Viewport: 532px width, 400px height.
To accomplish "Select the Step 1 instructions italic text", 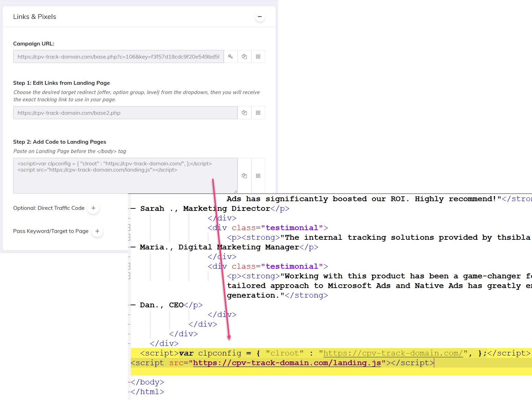I will (x=136, y=96).
